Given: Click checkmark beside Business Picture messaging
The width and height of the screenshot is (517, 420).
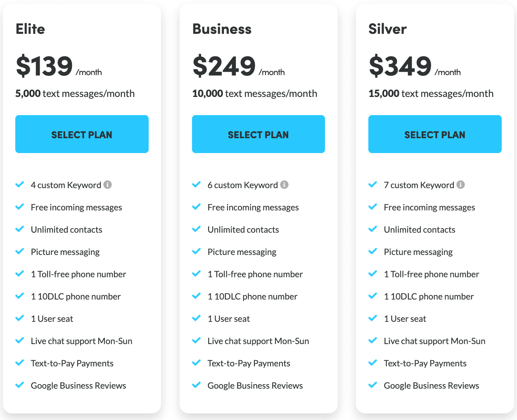Looking at the screenshot, I should point(196,251).
